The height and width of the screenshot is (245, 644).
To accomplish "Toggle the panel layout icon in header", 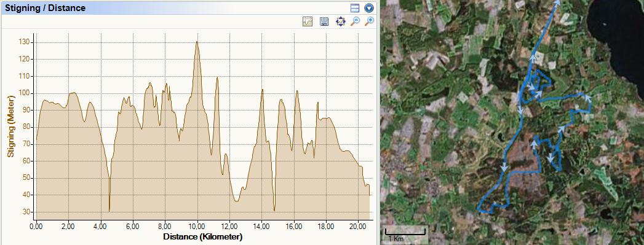I will point(355,8).
